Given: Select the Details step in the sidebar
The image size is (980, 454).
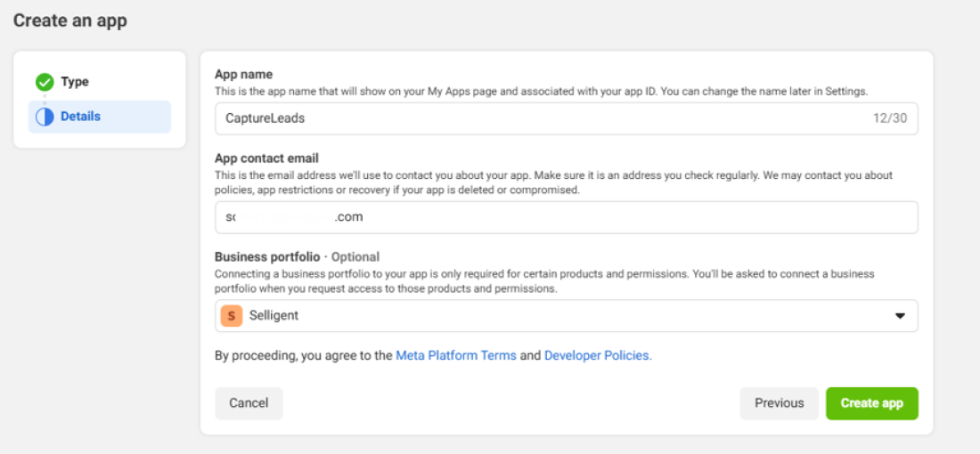Looking at the screenshot, I should (x=80, y=117).
